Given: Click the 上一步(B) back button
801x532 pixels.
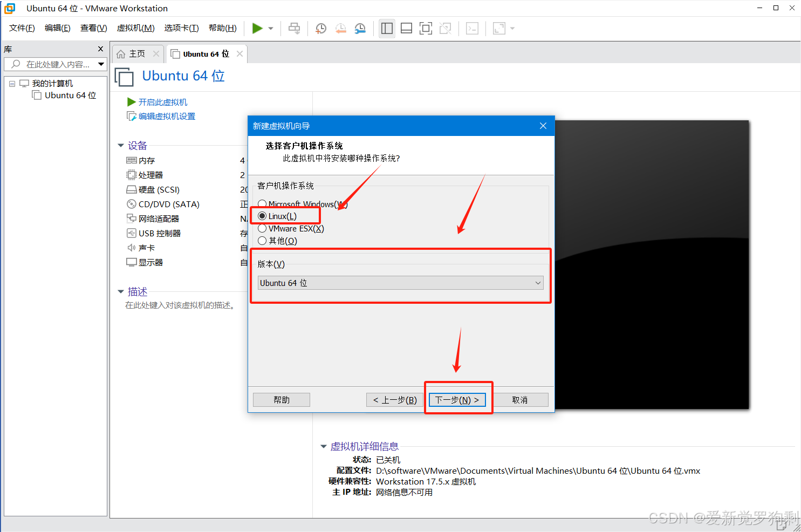Looking at the screenshot, I should coord(395,400).
